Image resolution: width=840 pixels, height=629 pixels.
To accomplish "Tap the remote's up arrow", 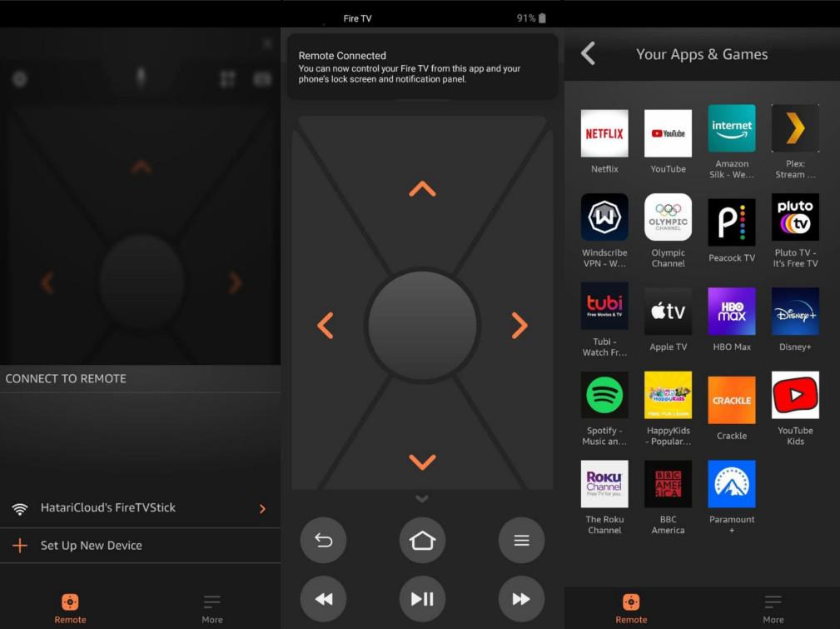I will click(x=422, y=189).
